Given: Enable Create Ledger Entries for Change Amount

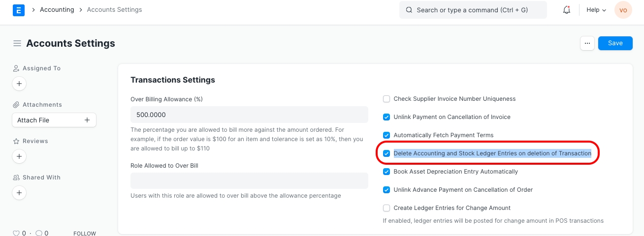Looking at the screenshot, I should 386,208.
